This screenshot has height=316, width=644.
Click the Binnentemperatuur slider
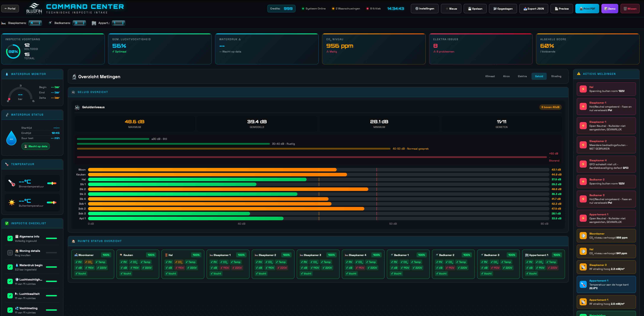pyautogui.click(x=52, y=183)
